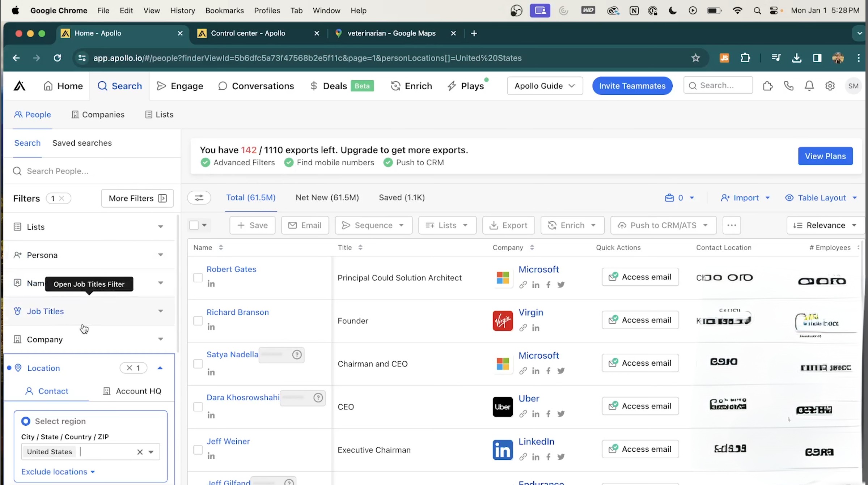Image resolution: width=868 pixels, height=485 pixels.
Task: Open the Sequence dropdown
Action: (x=373, y=225)
